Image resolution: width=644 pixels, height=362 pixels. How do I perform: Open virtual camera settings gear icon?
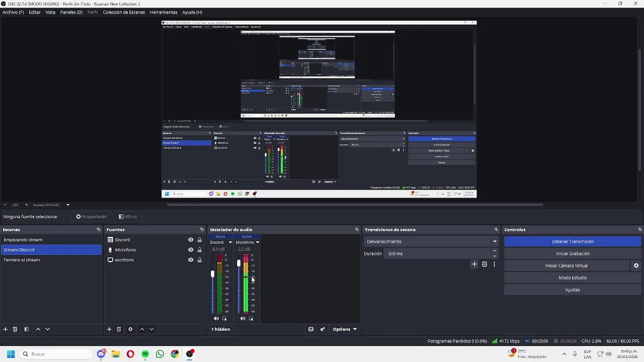pos(636,265)
